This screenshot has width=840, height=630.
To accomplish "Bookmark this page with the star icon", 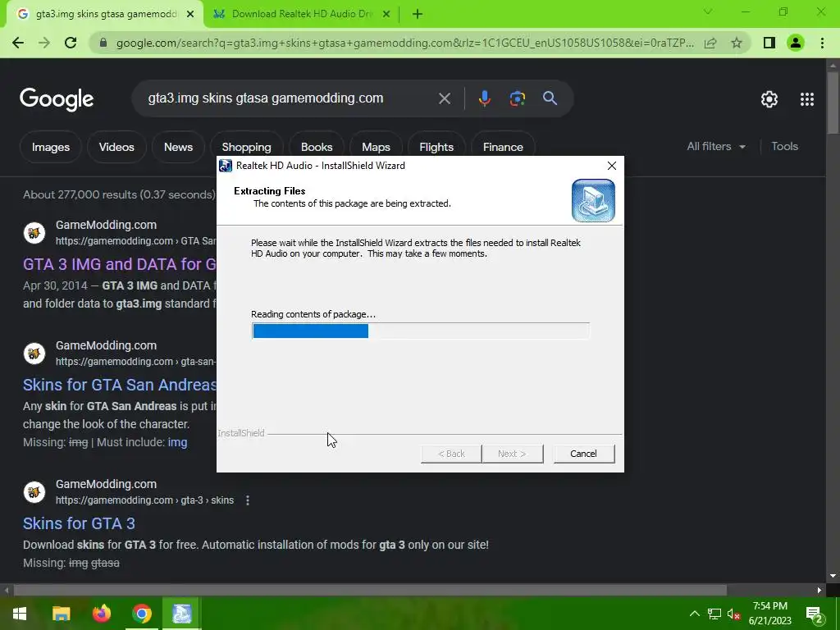I will (737, 43).
